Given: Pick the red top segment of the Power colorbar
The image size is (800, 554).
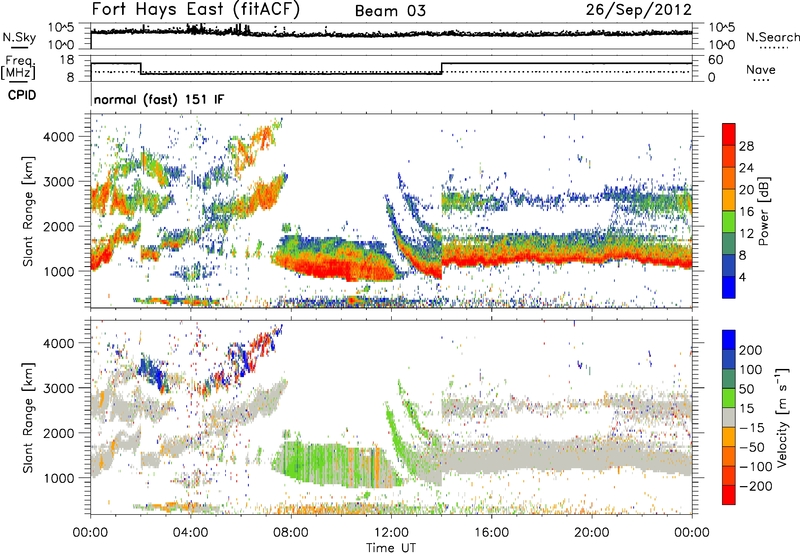Looking at the screenshot, I should (729, 134).
